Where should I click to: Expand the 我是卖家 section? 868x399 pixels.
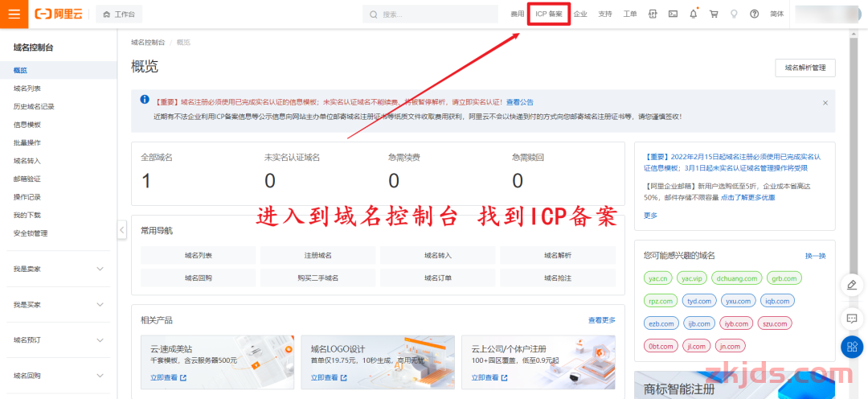(58, 269)
